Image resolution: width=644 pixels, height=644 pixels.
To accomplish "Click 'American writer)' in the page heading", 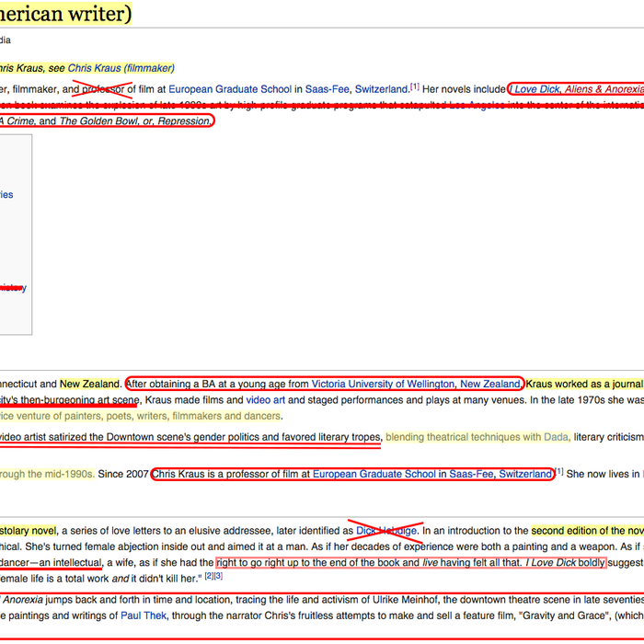I will pos(65,14).
